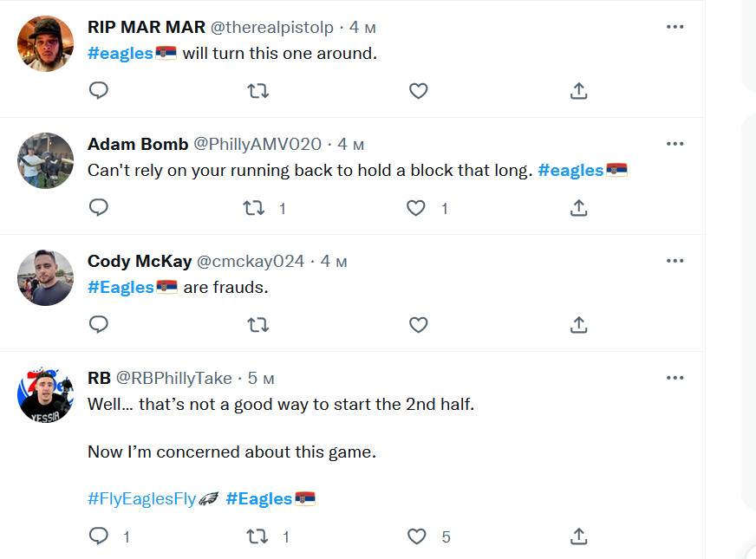Reply to Adam Bomb's tweet
This screenshot has height=559, width=756.
99,207
